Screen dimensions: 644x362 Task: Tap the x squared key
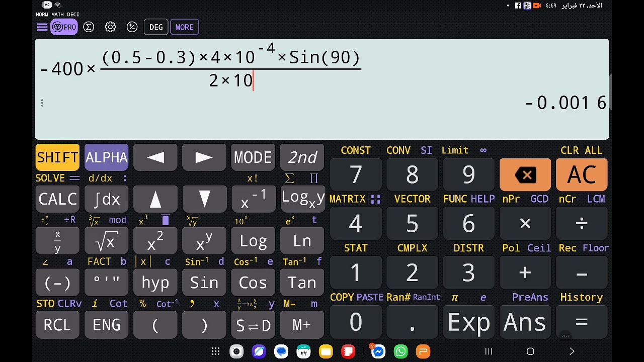155,241
